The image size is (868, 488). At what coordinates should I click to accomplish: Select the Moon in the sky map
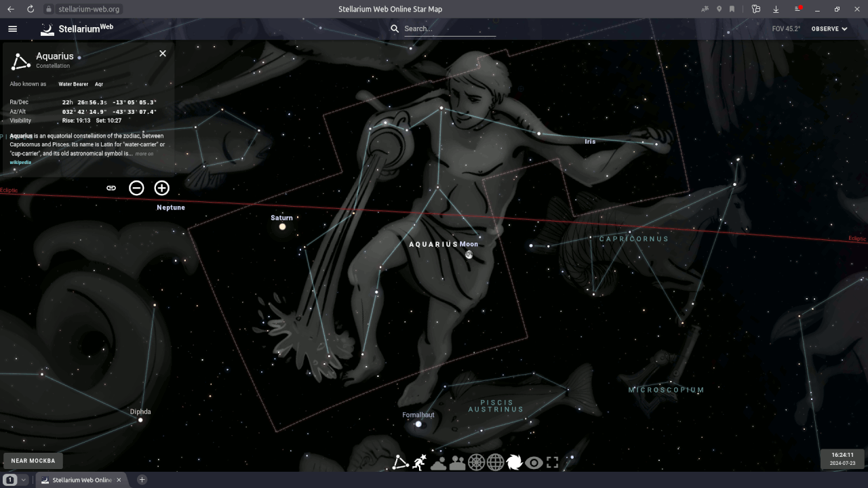[469, 255]
